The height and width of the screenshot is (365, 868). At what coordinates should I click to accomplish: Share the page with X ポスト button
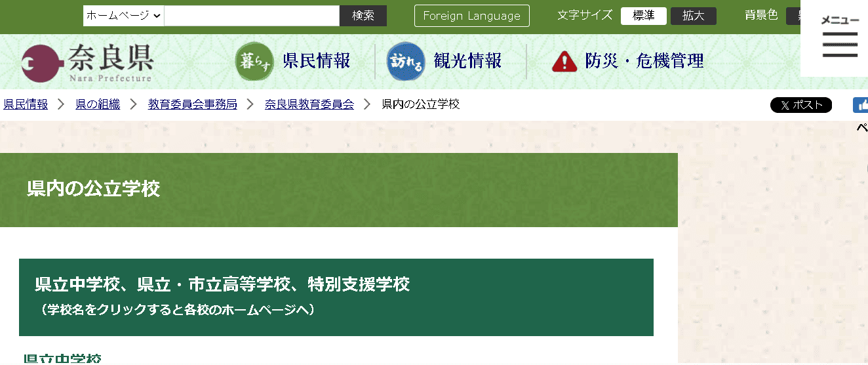(x=801, y=105)
